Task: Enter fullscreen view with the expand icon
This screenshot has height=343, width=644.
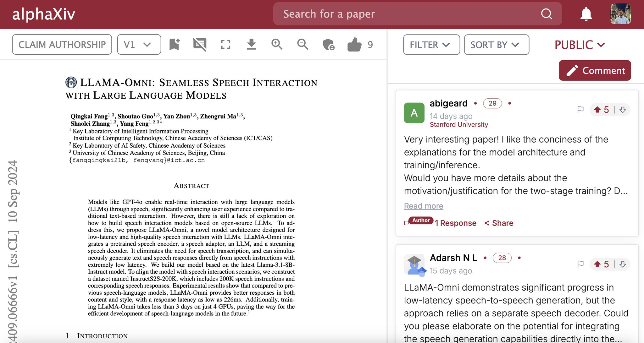Action: [x=225, y=45]
